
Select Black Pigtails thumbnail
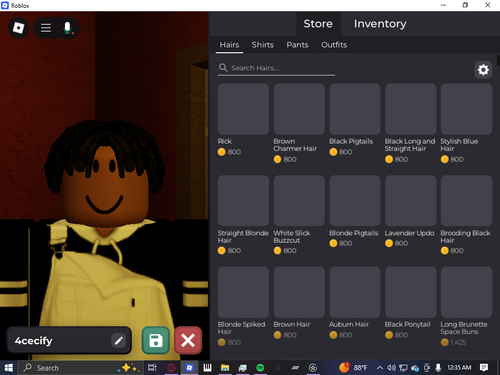[355, 109]
